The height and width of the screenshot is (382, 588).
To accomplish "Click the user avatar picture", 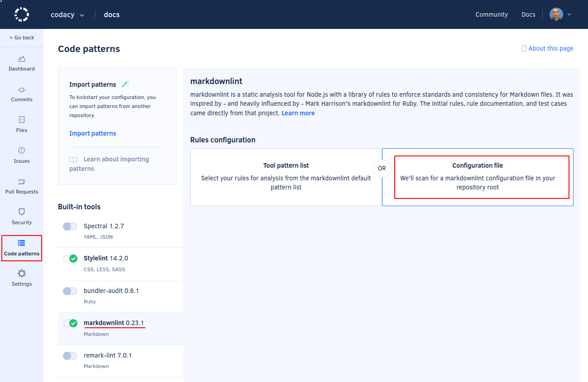I will [x=556, y=14].
